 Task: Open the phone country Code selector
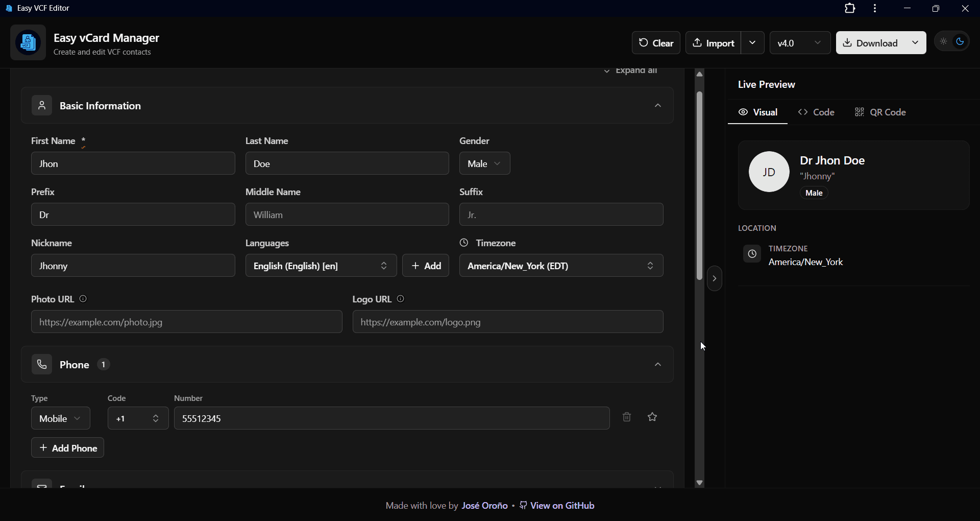point(138,418)
